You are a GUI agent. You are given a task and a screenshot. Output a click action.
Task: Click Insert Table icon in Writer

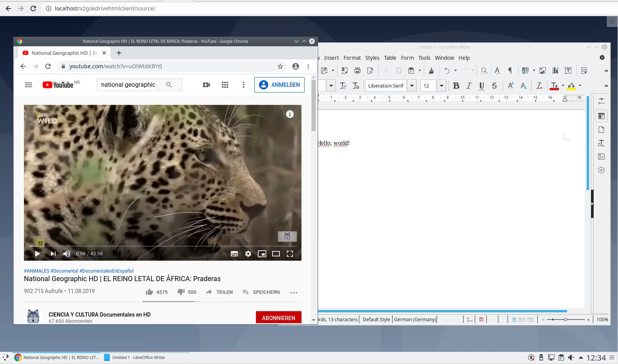(x=525, y=71)
